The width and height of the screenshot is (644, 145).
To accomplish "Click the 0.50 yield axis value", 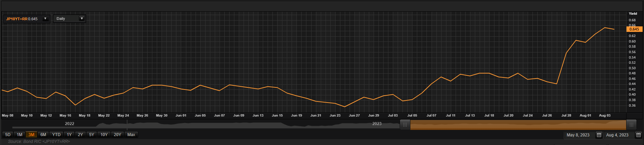I will point(632,68).
